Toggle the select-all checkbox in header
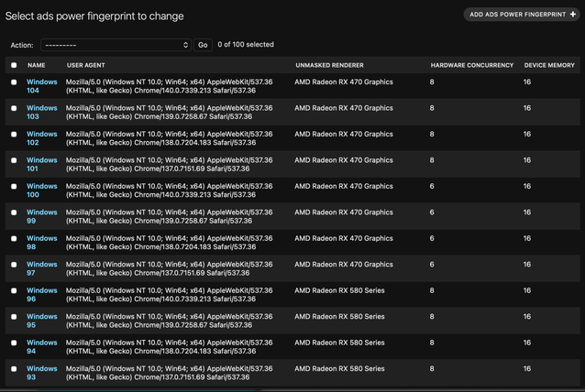Viewport: 585px width, 392px height. tap(14, 65)
